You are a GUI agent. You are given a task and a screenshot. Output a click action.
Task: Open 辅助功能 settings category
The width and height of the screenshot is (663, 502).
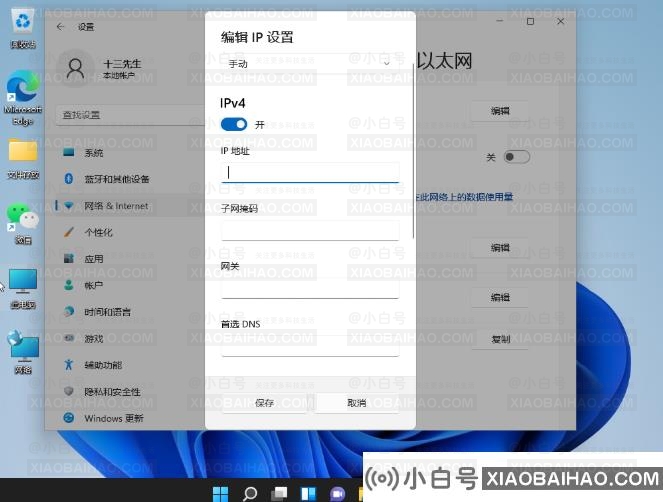129,365
